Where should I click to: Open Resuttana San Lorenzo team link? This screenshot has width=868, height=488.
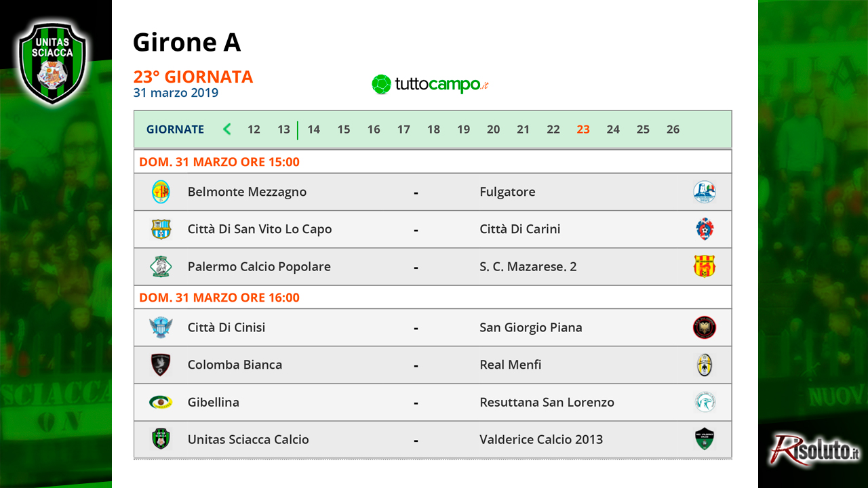point(547,402)
